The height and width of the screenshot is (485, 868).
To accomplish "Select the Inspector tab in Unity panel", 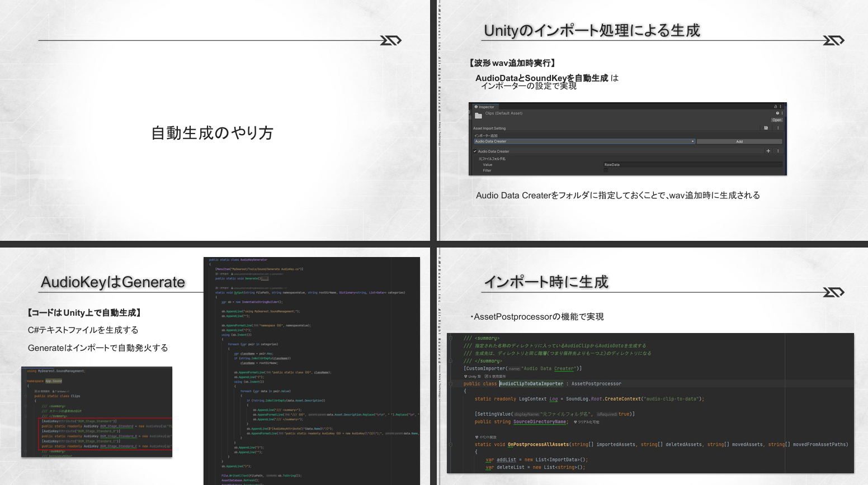I will click(x=484, y=107).
